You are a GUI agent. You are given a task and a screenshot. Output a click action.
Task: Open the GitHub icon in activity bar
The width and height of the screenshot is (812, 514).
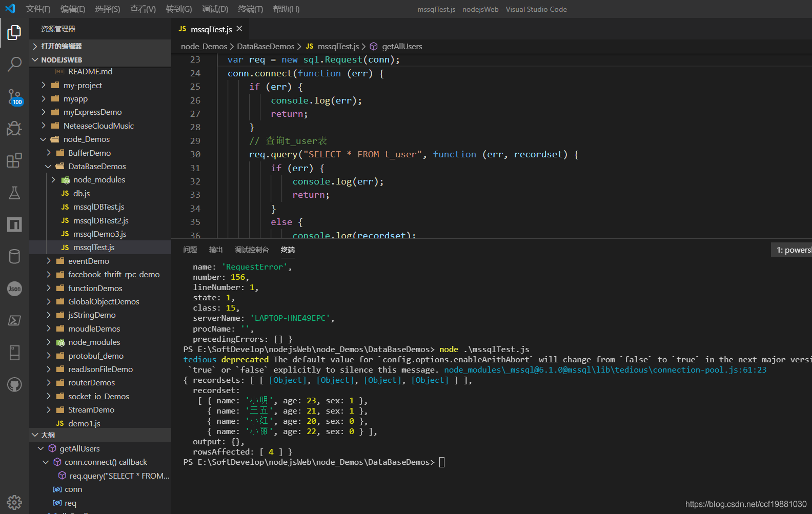click(14, 384)
